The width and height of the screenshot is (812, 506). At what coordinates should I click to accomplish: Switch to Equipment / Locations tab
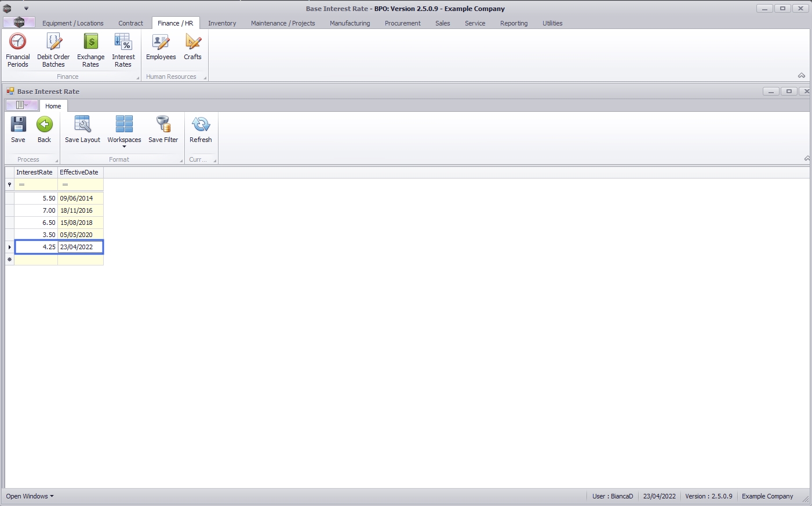73,23
